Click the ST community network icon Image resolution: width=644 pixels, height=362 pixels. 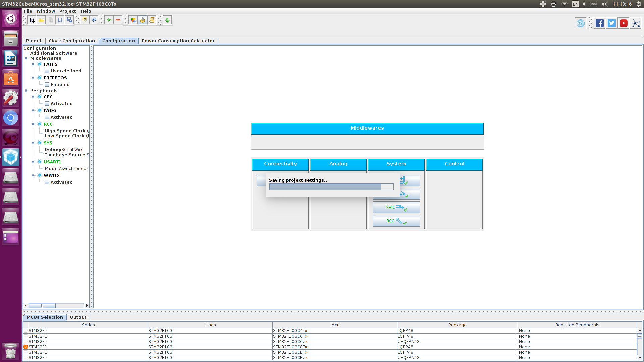pyautogui.click(x=636, y=23)
